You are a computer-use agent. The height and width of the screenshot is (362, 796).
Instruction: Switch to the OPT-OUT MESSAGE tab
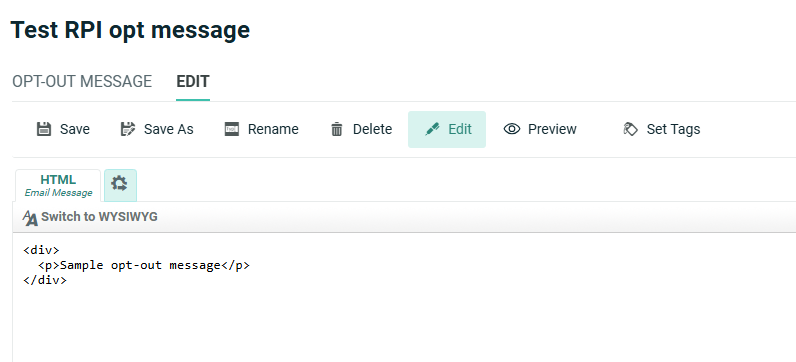tap(82, 81)
